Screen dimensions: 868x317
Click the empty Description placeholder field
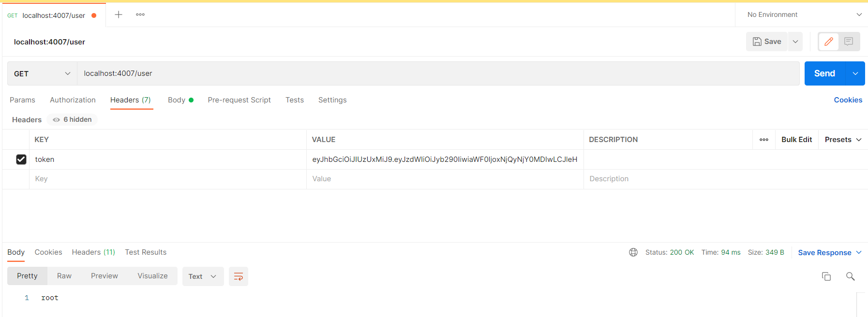[725, 179]
